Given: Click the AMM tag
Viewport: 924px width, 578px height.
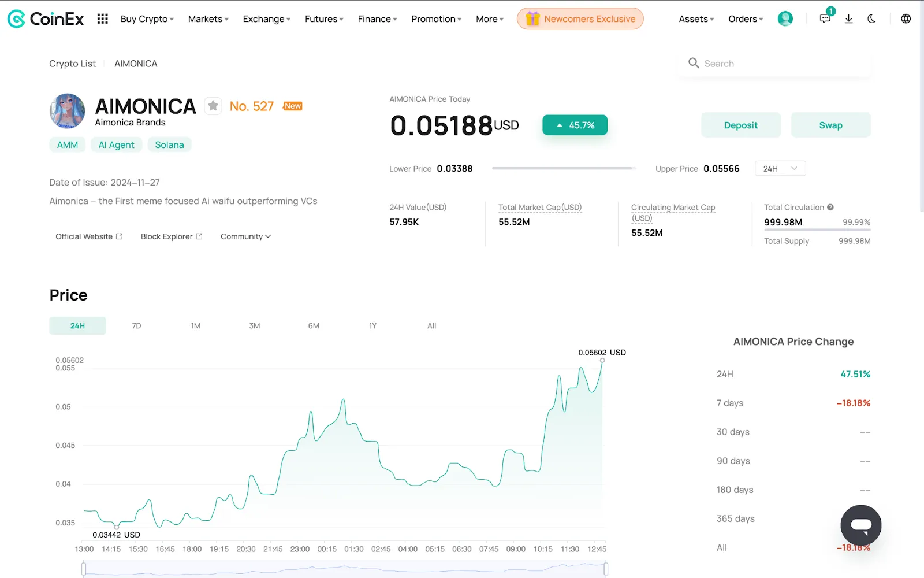Looking at the screenshot, I should tap(68, 144).
